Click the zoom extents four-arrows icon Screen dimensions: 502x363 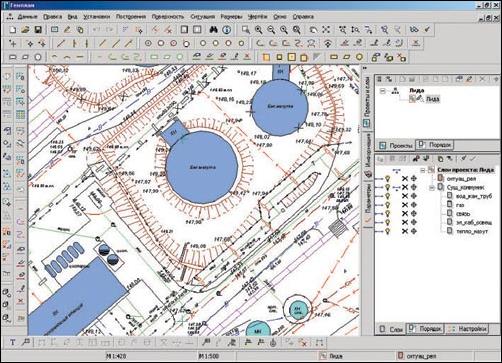click(x=326, y=30)
